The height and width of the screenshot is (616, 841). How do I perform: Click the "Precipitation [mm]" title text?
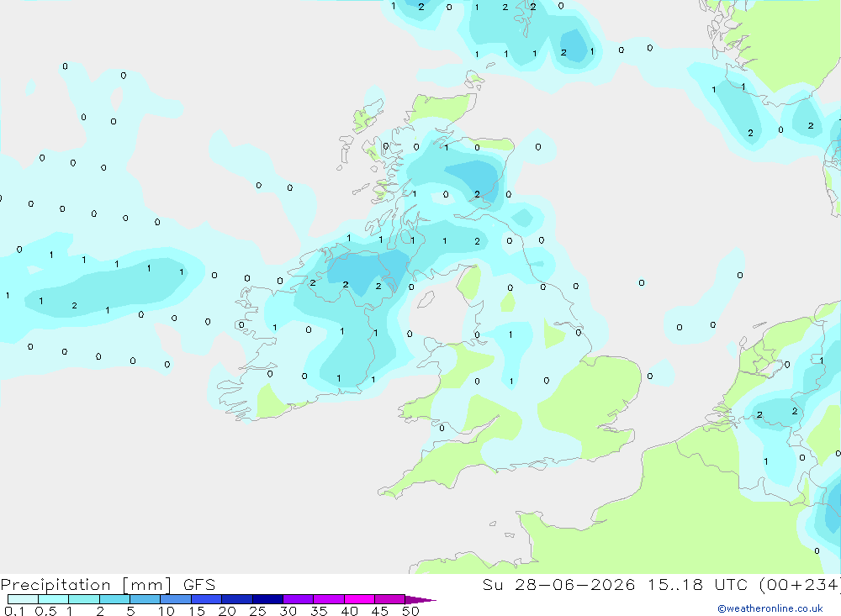point(87,584)
